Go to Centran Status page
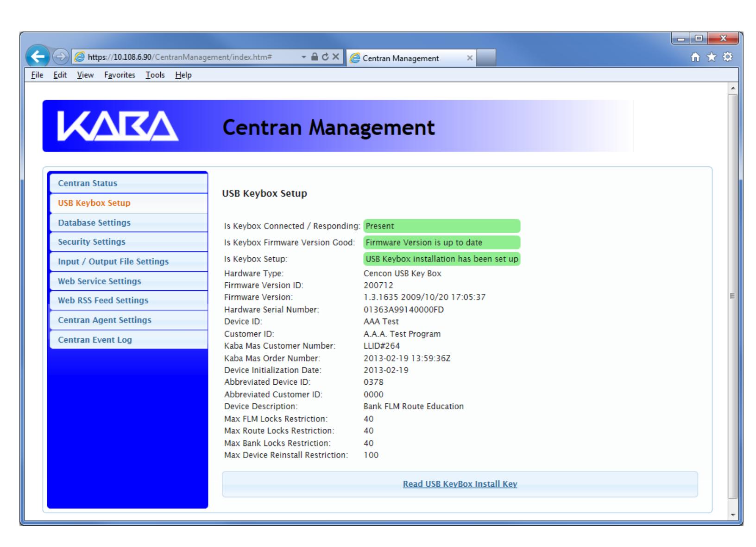Screen dimensions: 756x547 pyautogui.click(x=129, y=183)
